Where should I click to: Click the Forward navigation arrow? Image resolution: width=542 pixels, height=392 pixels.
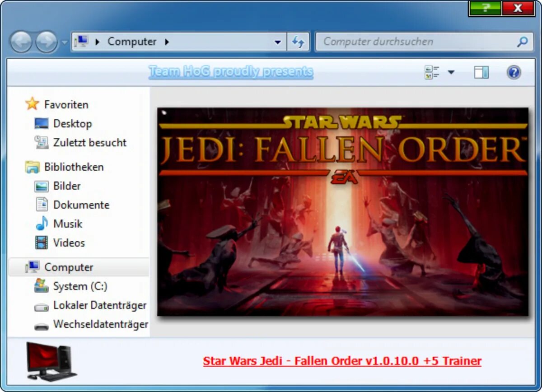[47, 42]
